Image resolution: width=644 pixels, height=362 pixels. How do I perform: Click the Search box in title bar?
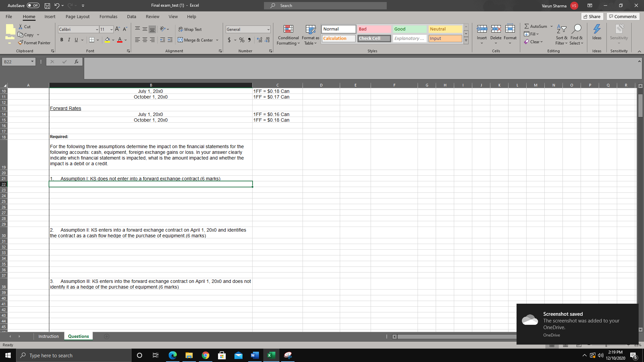click(x=325, y=6)
